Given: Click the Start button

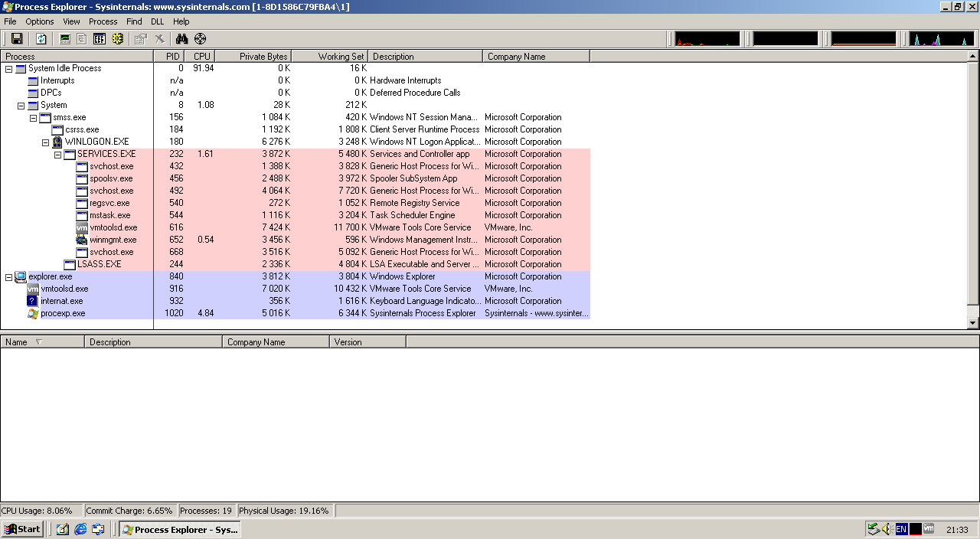Looking at the screenshot, I should click(x=23, y=529).
